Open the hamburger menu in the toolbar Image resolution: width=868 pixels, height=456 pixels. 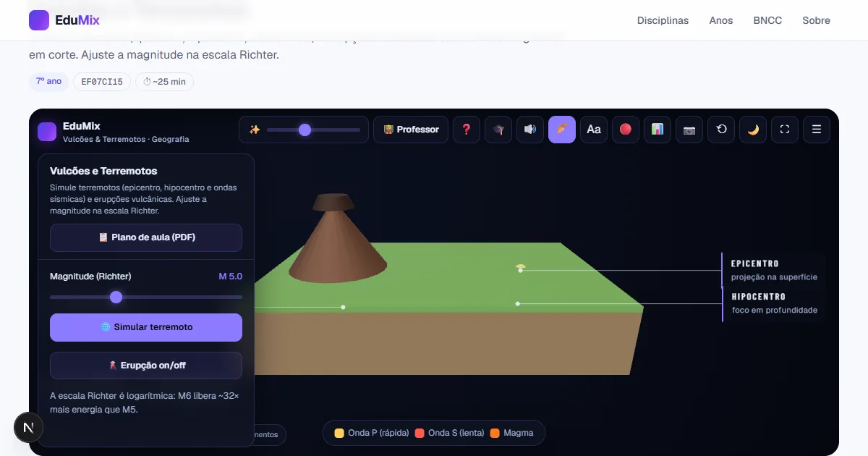[817, 130]
